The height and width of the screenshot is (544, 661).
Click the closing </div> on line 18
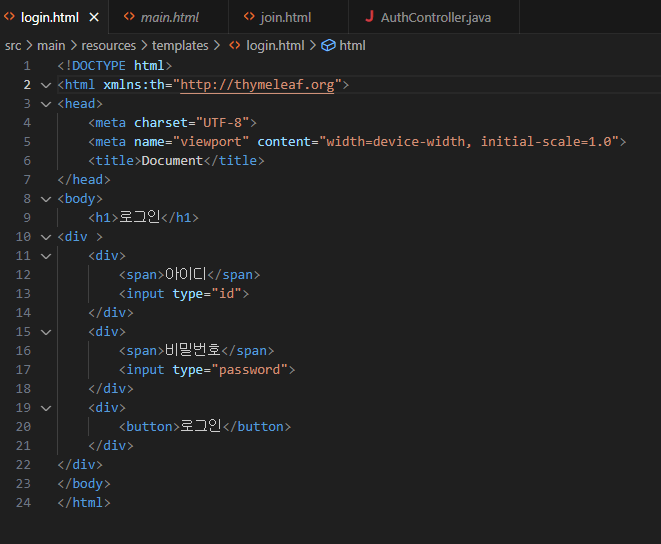[x=111, y=389]
